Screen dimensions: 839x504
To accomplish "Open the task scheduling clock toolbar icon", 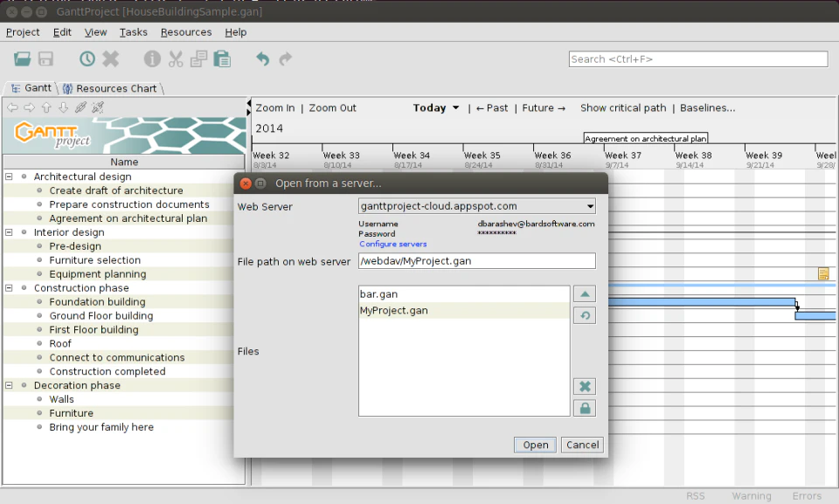I will click(x=87, y=59).
